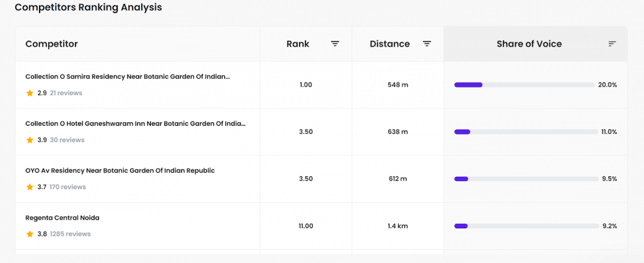
Task: Click the Share of Voice sort icon
Action: (x=612, y=44)
